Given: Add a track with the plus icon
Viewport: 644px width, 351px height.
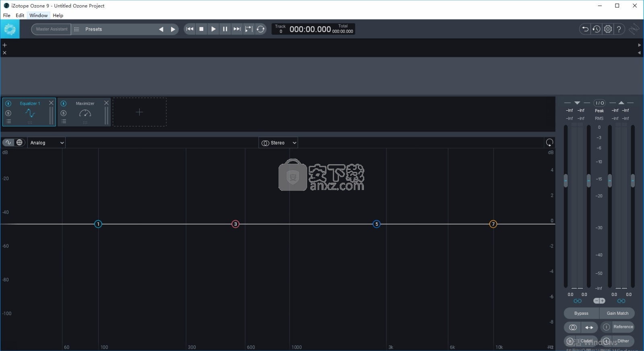Looking at the screenshot, I should [5, 45].
